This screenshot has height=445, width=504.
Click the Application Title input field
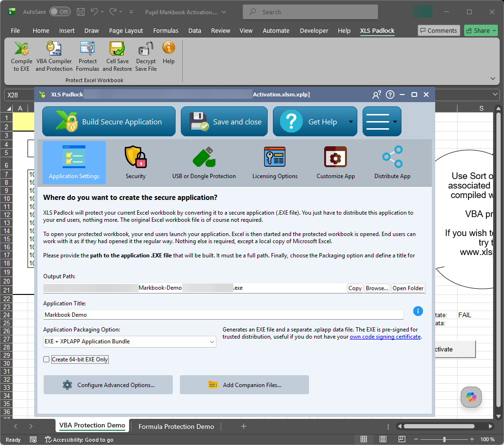point(224,315)
